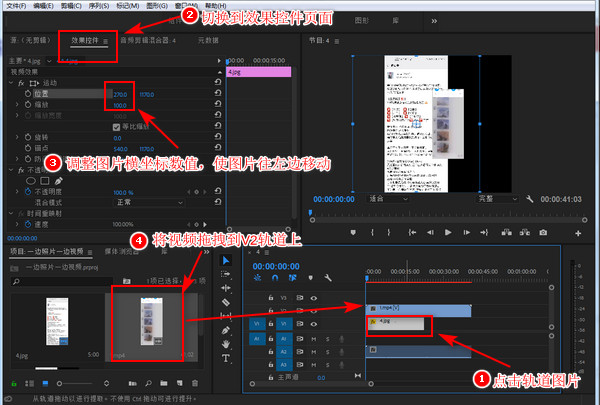
Task: Toggle the uniform scale checkbox
Action: tap(117, 127)
